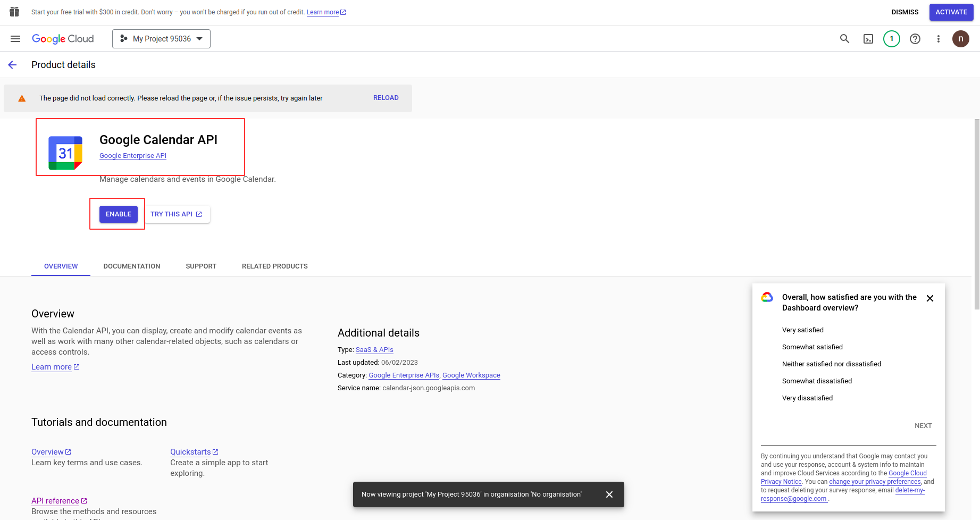Viewport: 980px width, 520px height.
Task: Click NEXT in the survey
Action: pyautogui.click(x=923, y=426)
